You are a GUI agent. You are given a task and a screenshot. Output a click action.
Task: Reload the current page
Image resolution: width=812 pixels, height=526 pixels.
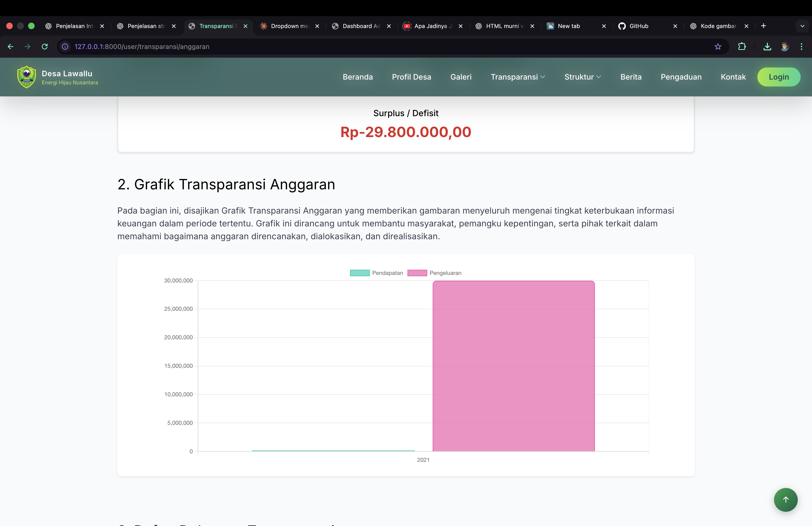click(x=45, y=47)
